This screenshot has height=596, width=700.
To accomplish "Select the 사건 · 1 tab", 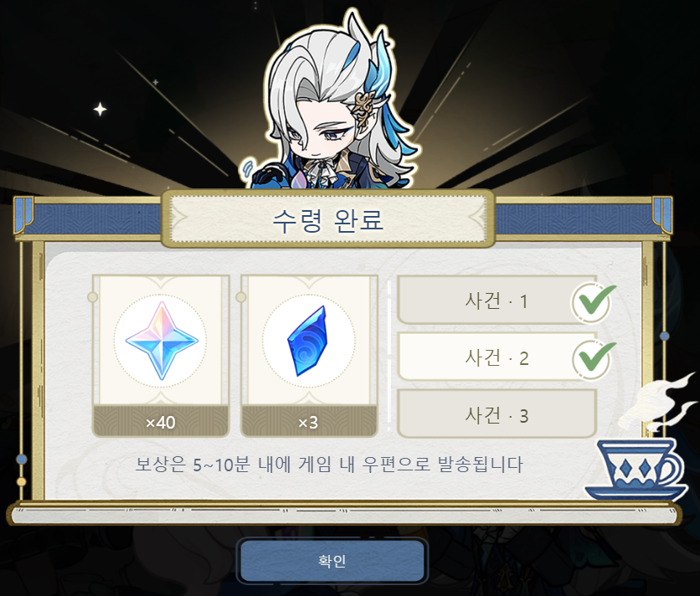I will [497, 301].
